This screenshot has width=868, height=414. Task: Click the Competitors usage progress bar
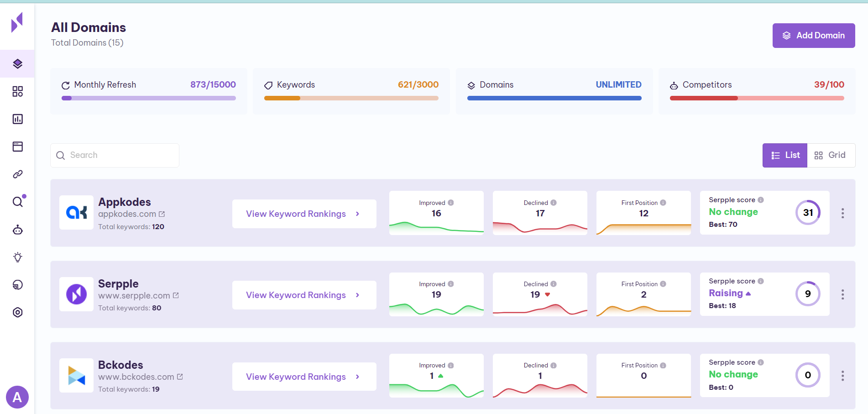click(757, 98)
